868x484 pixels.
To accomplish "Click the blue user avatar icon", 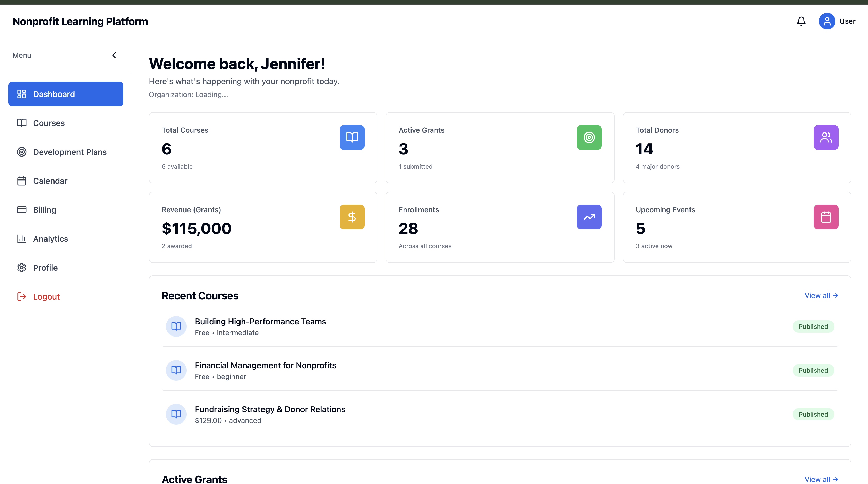I will click(827, 21).
